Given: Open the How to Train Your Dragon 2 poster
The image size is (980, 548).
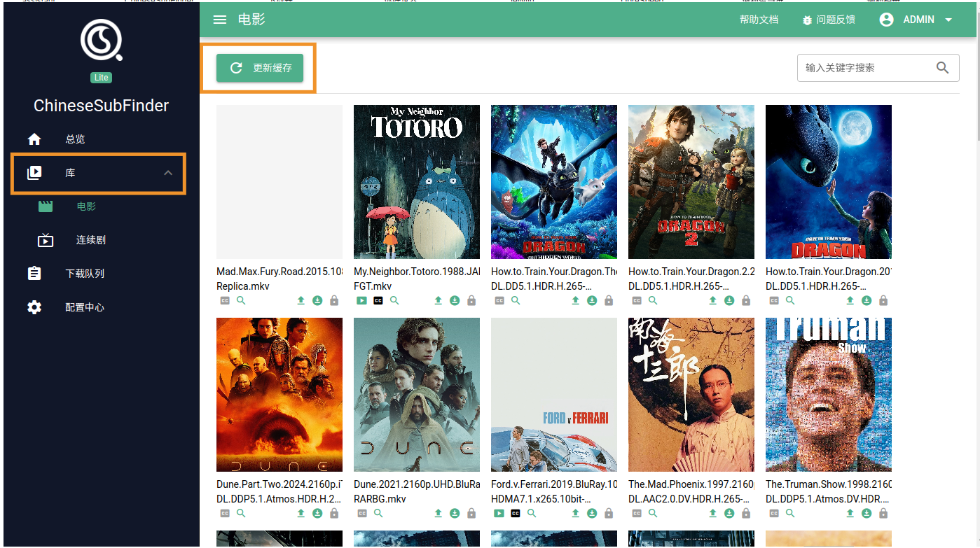Looking at the screenshot, I should click(691, 182).
